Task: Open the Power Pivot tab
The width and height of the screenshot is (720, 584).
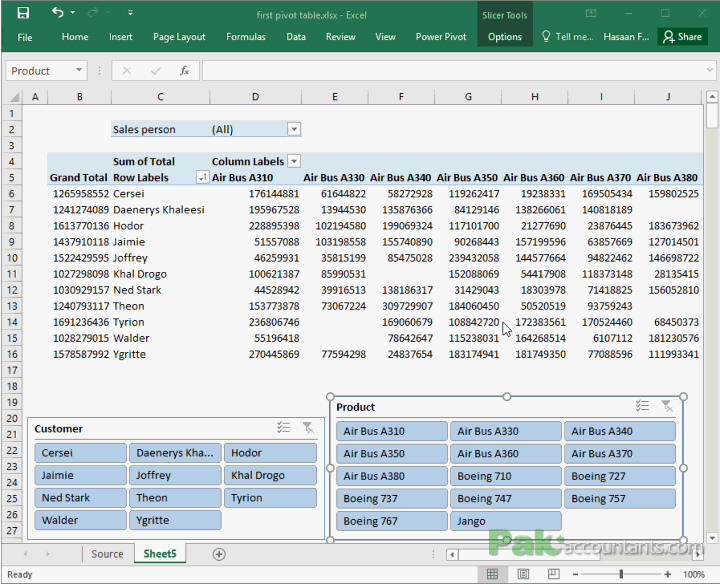Action: (441, 37)
